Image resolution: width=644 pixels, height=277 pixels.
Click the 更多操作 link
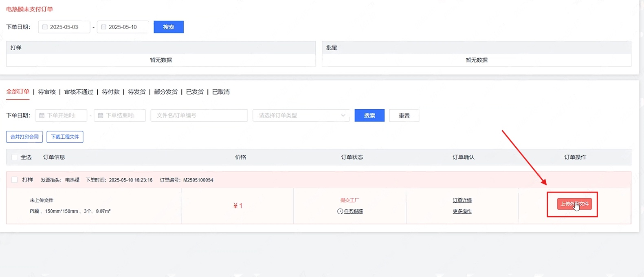pos(462,211)
